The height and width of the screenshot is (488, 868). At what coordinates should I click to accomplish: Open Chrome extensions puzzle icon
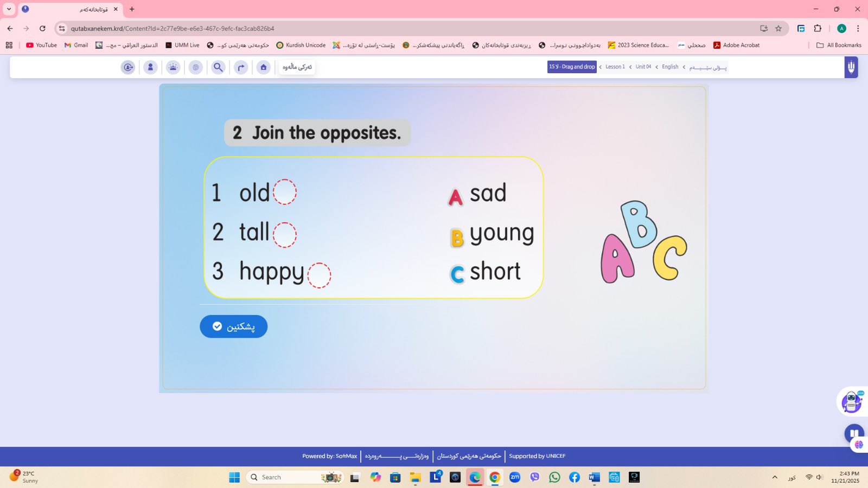tap(818, 28)
